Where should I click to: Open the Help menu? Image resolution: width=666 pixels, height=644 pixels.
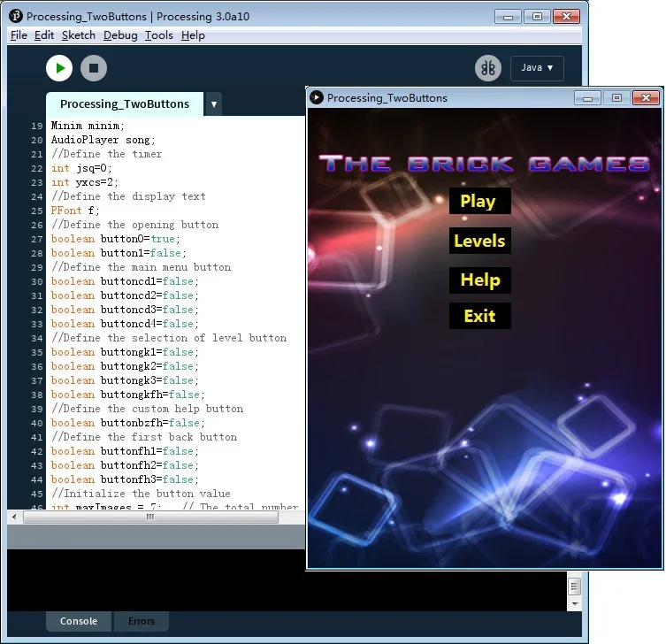click(193, 35)
